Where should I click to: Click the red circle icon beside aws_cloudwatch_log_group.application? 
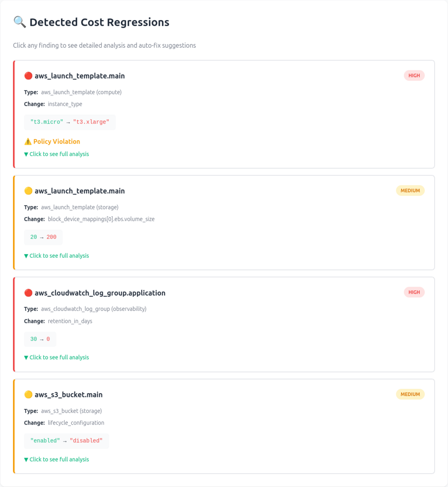28,293
